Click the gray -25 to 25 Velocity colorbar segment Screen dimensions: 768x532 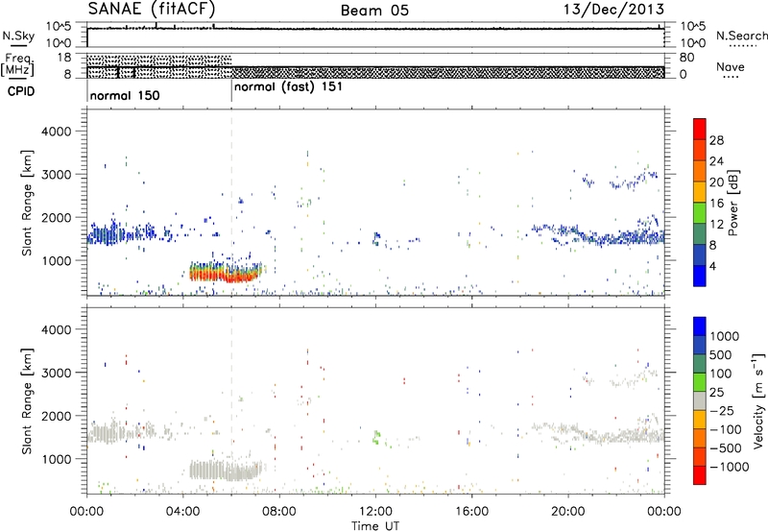click(x=700, y=400)
